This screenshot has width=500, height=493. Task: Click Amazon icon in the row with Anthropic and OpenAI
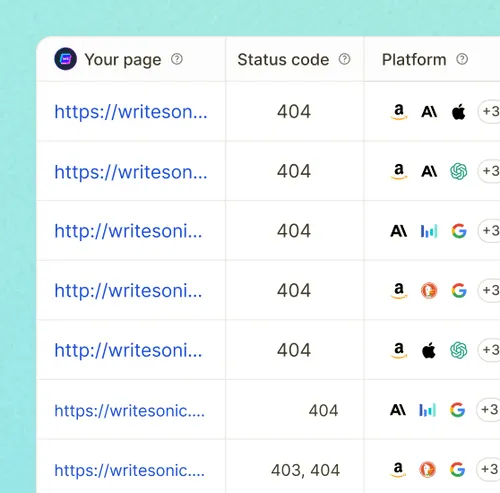click(x=399, y=171)
